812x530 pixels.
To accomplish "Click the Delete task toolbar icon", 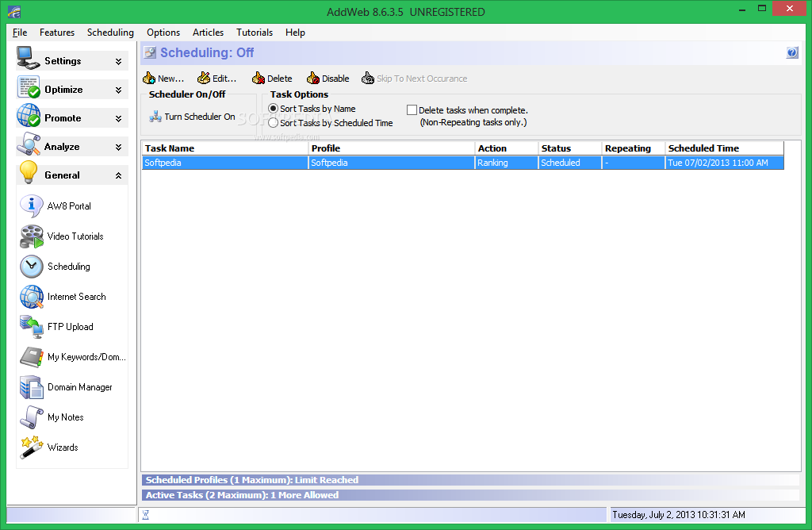I will pos(259,79).
